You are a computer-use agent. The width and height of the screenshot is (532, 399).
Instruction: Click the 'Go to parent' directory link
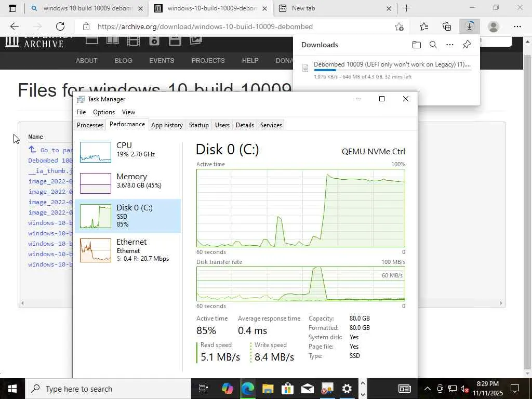point(50,150)
